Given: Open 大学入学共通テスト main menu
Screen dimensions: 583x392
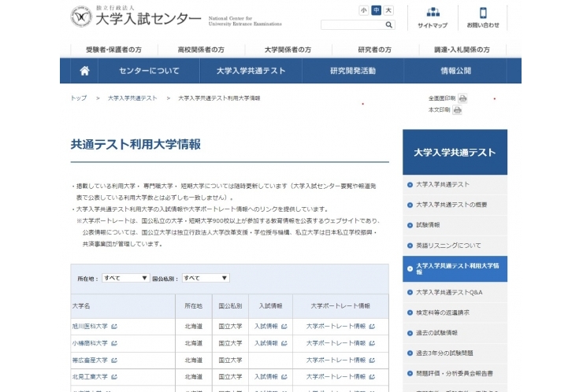Looking at the screenshot, I should [251, 71].
